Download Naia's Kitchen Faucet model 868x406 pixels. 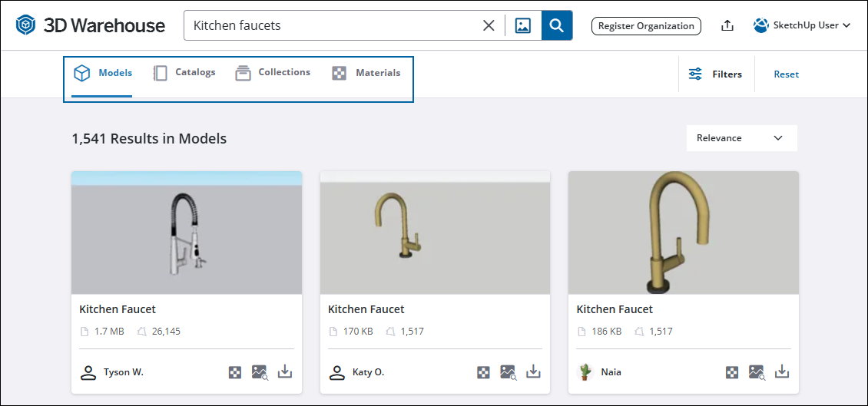782,371
